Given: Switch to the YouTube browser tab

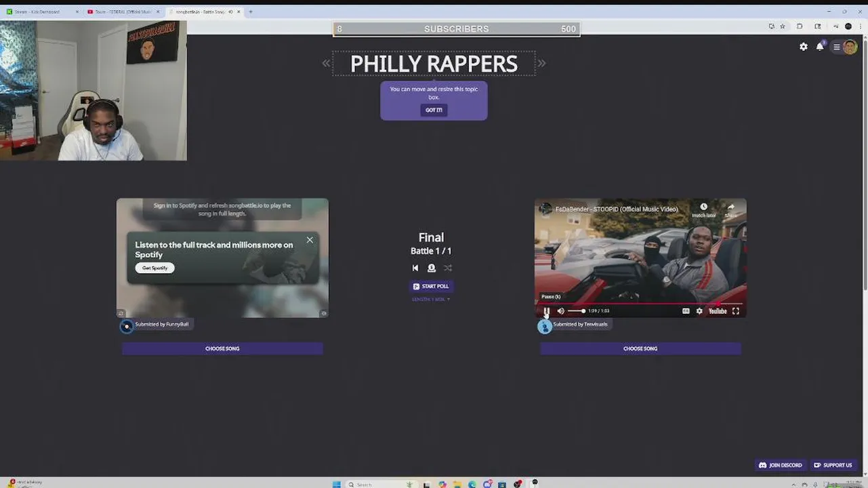Looking at the screenshot, I should pos(123,12).
